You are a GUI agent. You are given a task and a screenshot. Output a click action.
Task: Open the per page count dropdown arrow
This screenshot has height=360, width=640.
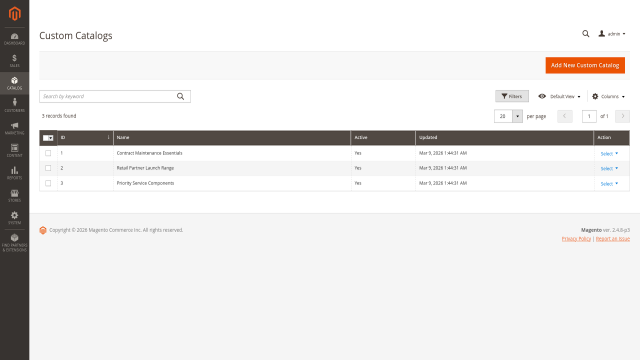coord(517,116)
